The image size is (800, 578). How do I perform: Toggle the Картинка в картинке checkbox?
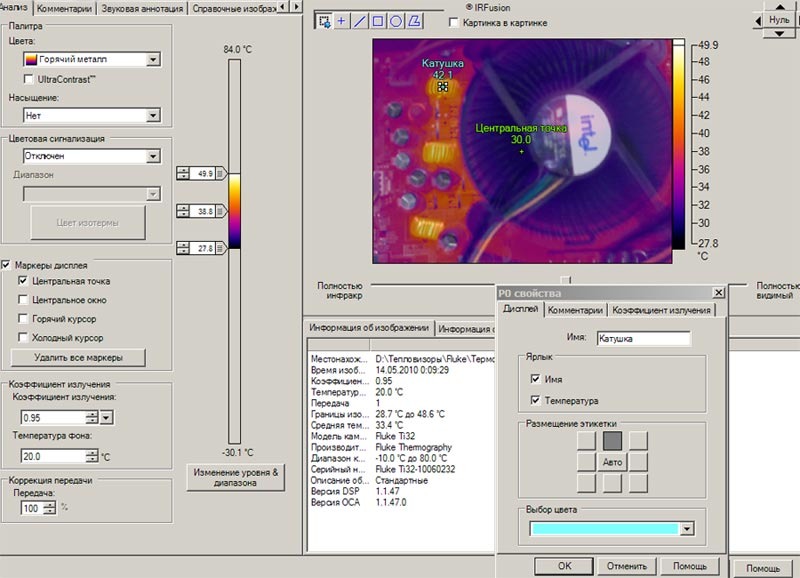[454, 23]
